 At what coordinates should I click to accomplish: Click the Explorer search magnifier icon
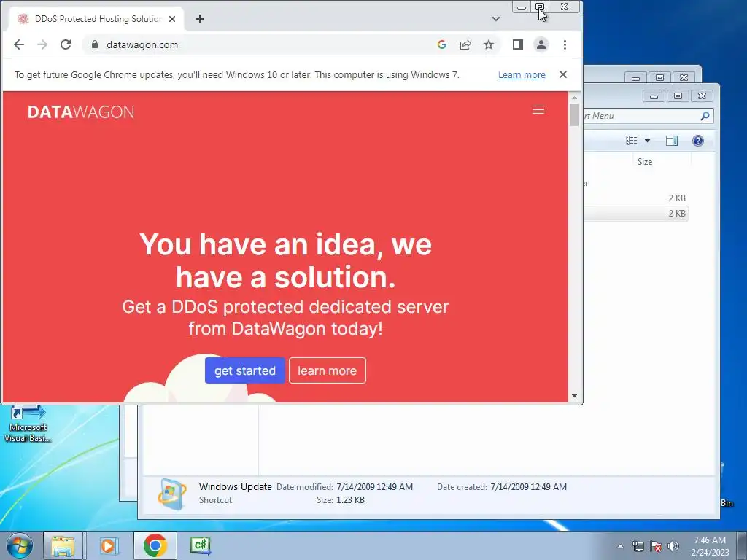click(x=705, y=116)
